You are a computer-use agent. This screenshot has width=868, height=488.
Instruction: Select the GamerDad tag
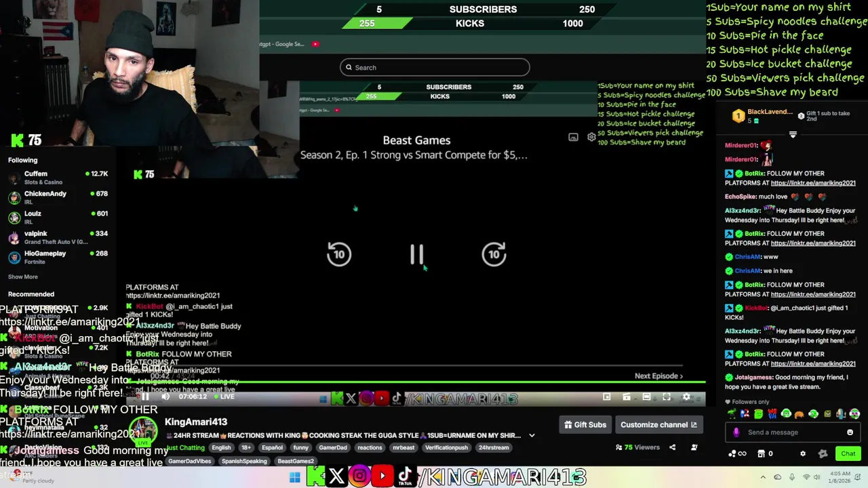click(333, 447)
